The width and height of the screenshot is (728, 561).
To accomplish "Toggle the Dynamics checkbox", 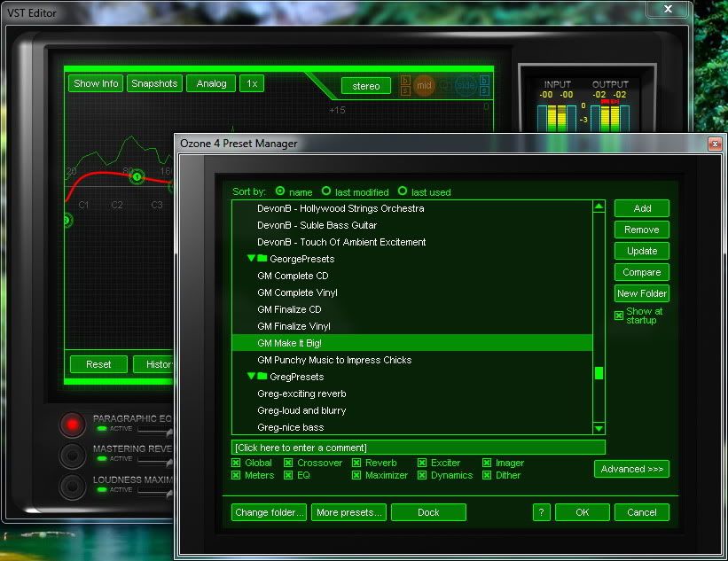I will pyautogui.click(x=422, y=475).
